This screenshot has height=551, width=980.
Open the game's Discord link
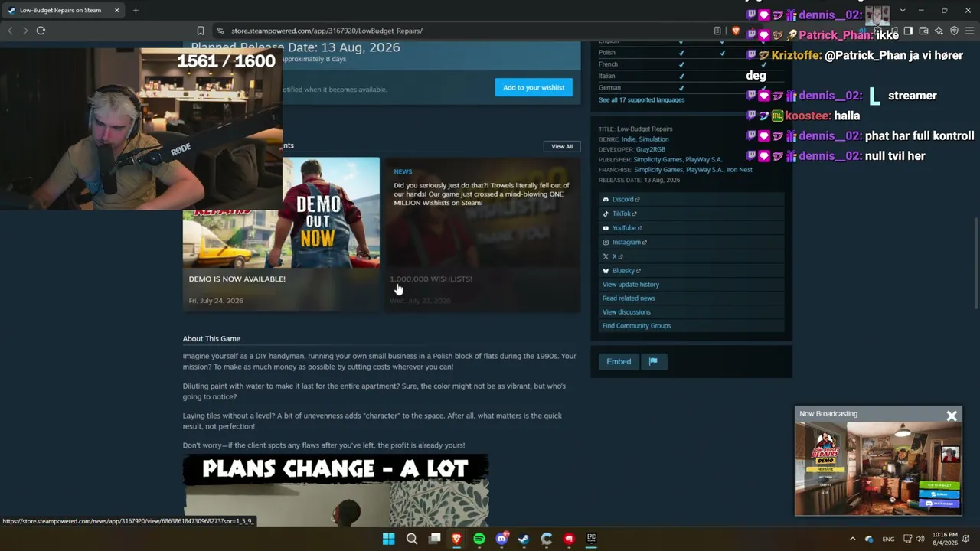pos(623,200)
